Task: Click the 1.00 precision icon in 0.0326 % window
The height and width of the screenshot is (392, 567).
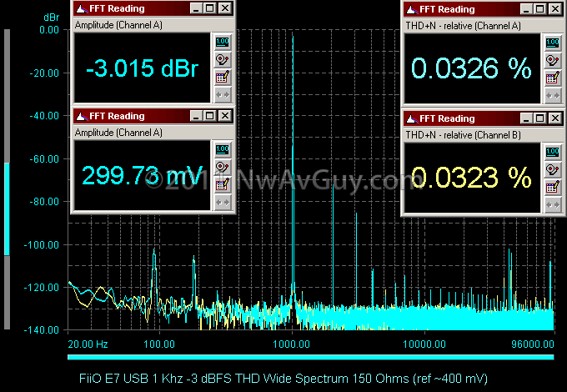Action: click(553, 43)
